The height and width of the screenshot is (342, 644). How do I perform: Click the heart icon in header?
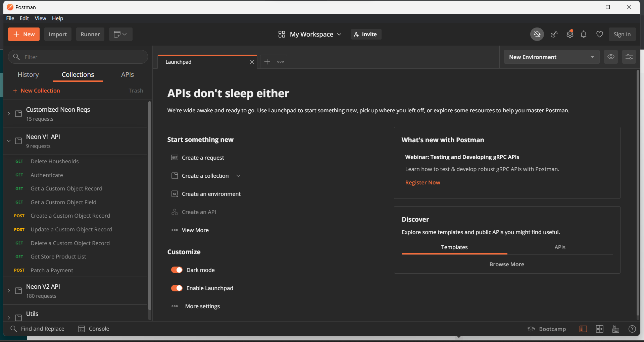pyautogui.click(x=599, y=34)
